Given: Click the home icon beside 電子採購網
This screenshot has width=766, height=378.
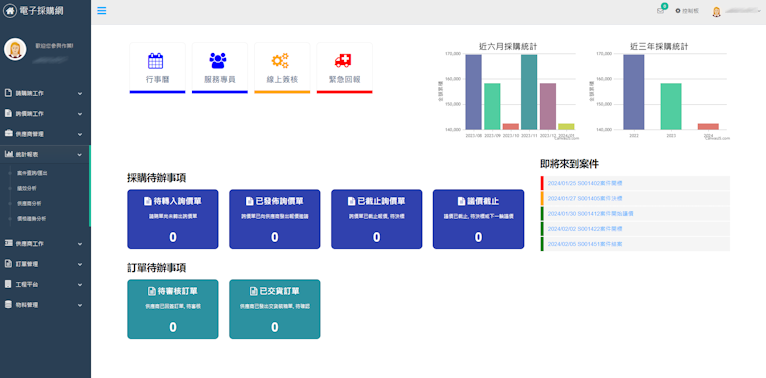Looking at the screenshot, I should 10,11.
